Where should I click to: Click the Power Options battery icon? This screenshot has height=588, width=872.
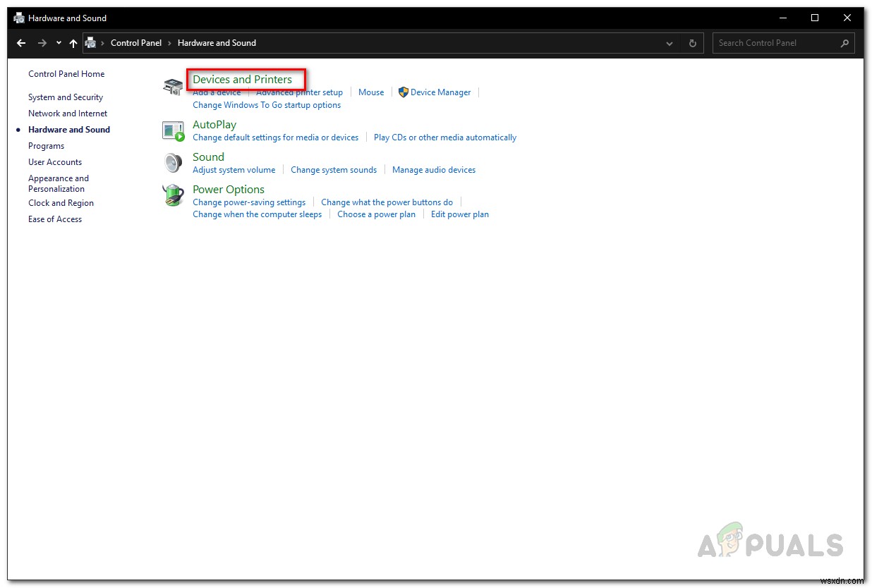[x=173, y=195]
